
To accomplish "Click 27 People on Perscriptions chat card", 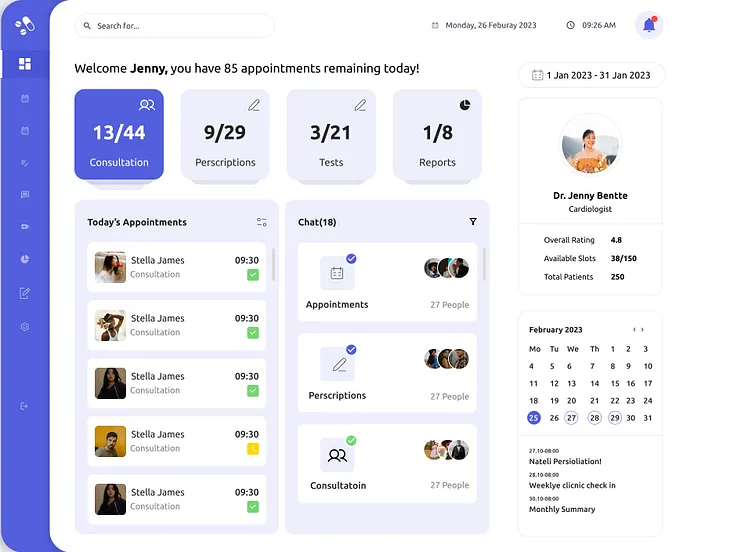I will coord(449,396).
